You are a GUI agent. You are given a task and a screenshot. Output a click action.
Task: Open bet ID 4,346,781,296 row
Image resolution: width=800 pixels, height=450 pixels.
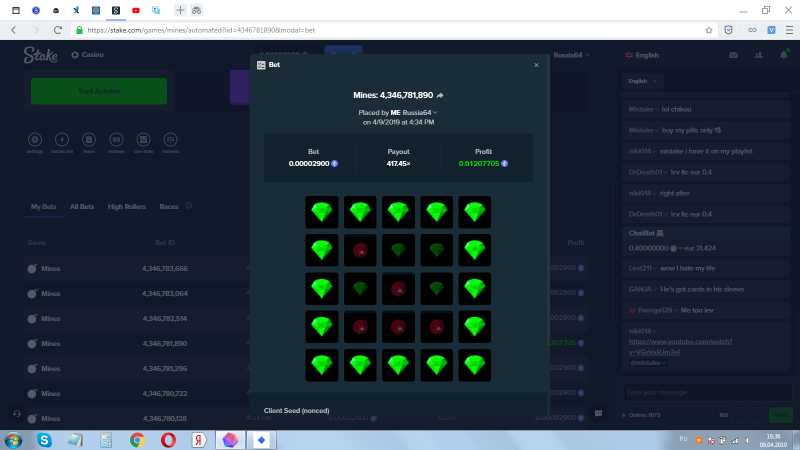pos(306,368)
